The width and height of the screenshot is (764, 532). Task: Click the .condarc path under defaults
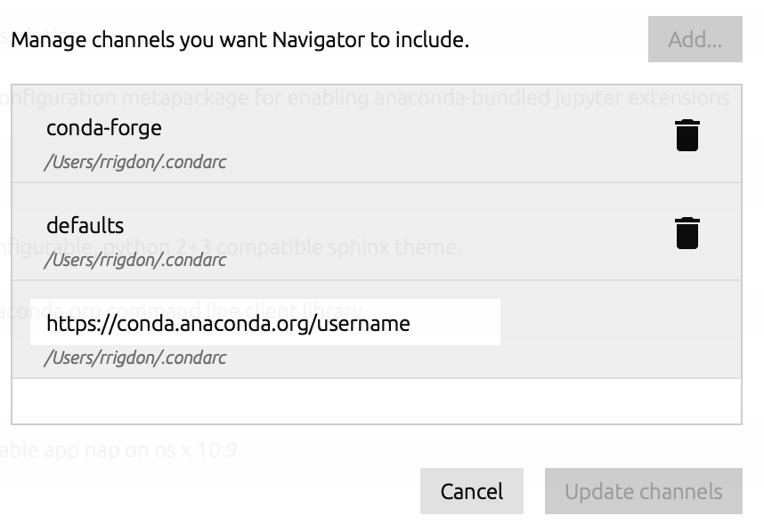click(x=135, y=260)
